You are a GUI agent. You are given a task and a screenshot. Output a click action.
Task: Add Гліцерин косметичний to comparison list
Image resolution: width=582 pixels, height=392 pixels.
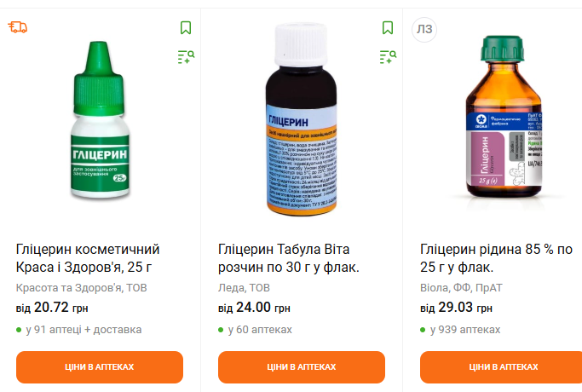click(186, 57)
